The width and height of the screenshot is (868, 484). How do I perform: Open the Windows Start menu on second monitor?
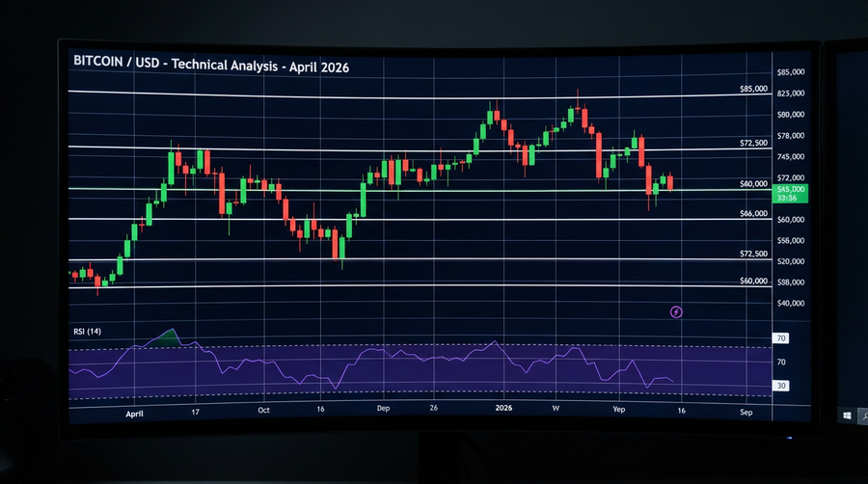tap(847, 416)
